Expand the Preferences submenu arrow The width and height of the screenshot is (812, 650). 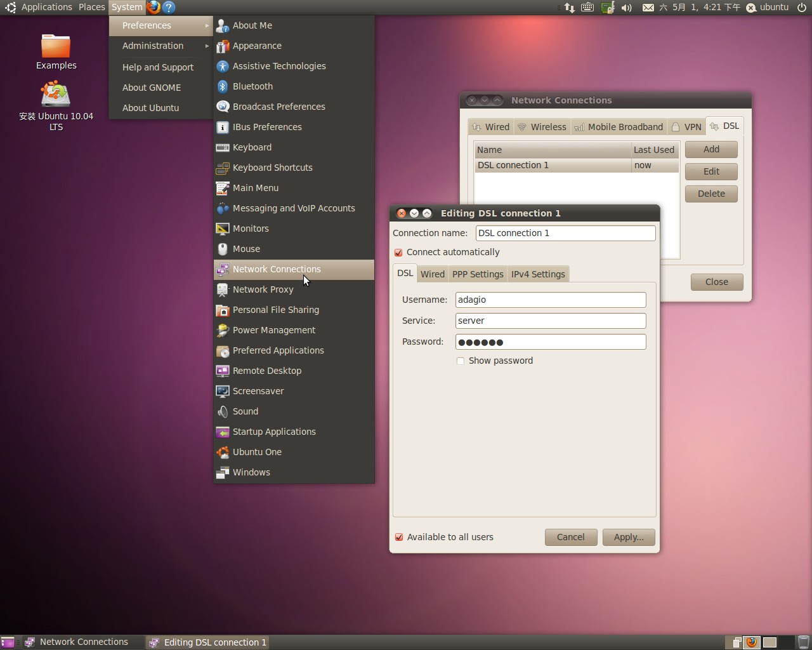(x=207, y=26)
